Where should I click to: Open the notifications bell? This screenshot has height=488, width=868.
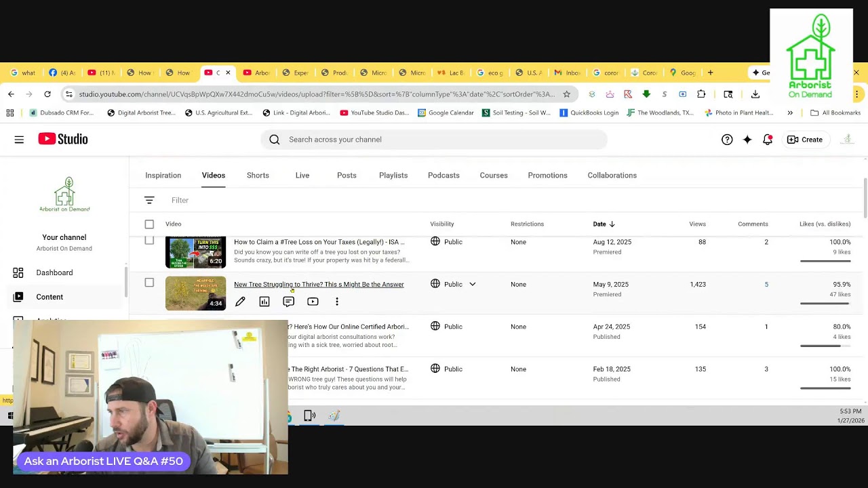pyautogui.click(x=768, y=140)
